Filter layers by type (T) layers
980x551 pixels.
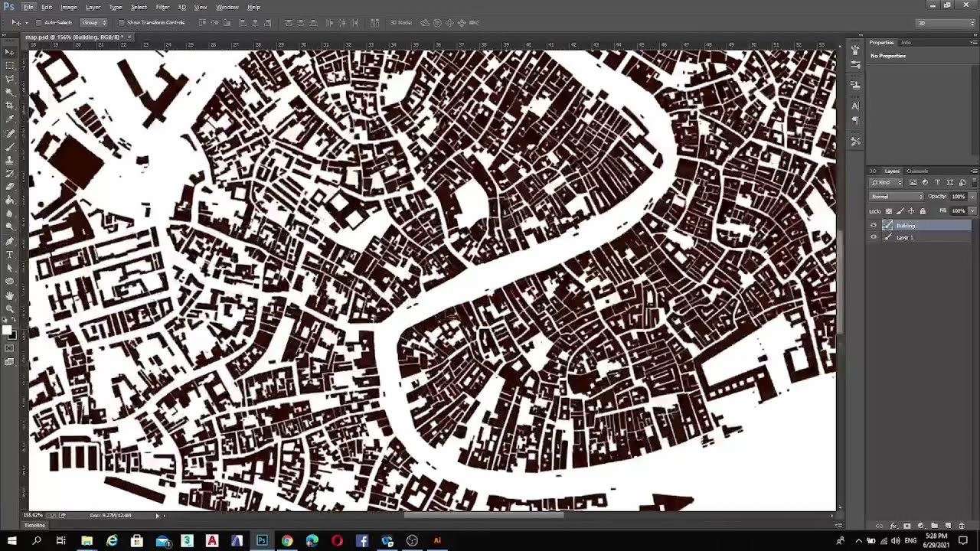click(938, 182)
